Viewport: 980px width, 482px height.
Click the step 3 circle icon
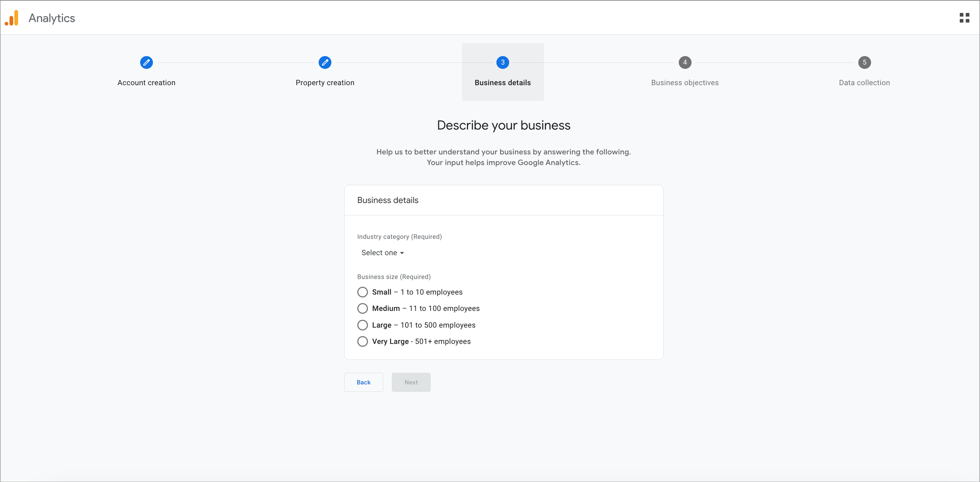pos(502,62)
